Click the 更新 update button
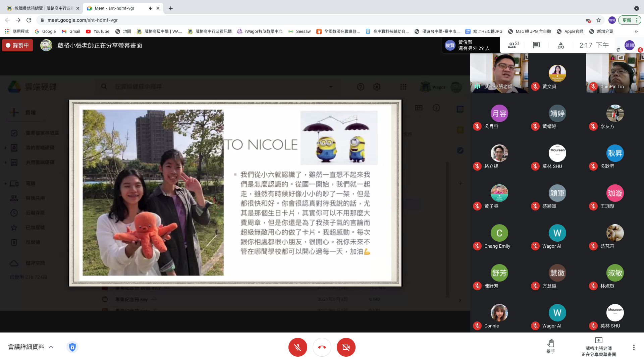The image size is (644, 362). coord(627,20)
